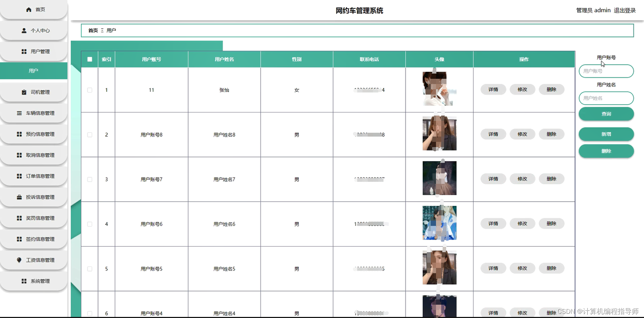This screenshot has width=644, height=318.
Task: Click 修改 for 用户账号7
Action: point(522,179)
